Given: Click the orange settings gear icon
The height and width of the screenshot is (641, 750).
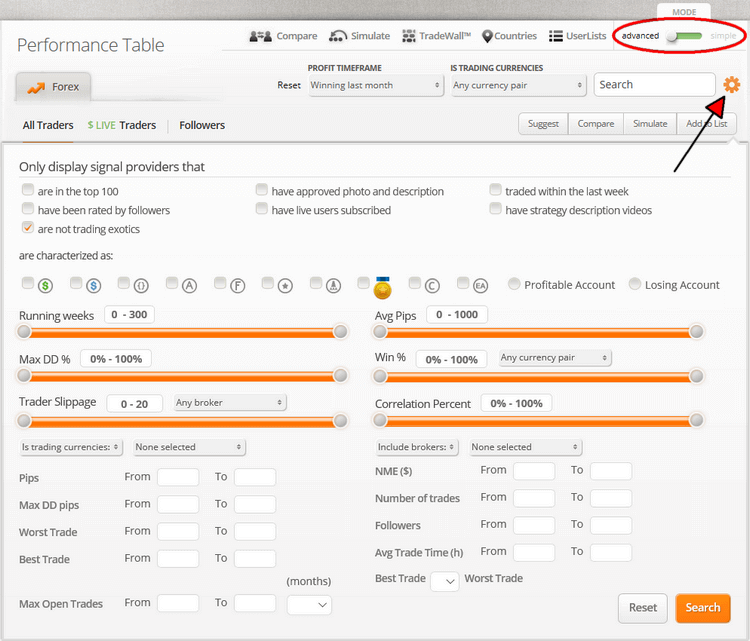Looking at the screenshot, I should tap(731, 85).
